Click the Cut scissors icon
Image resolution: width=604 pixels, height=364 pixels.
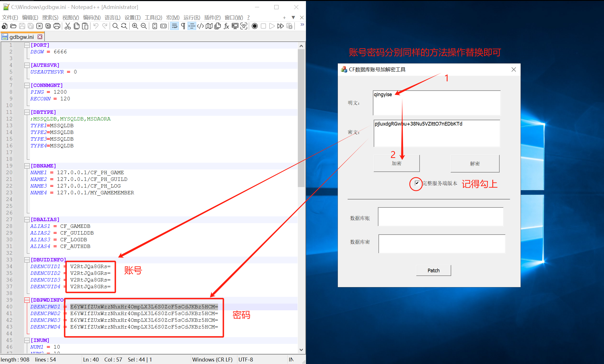pos(68,26)
